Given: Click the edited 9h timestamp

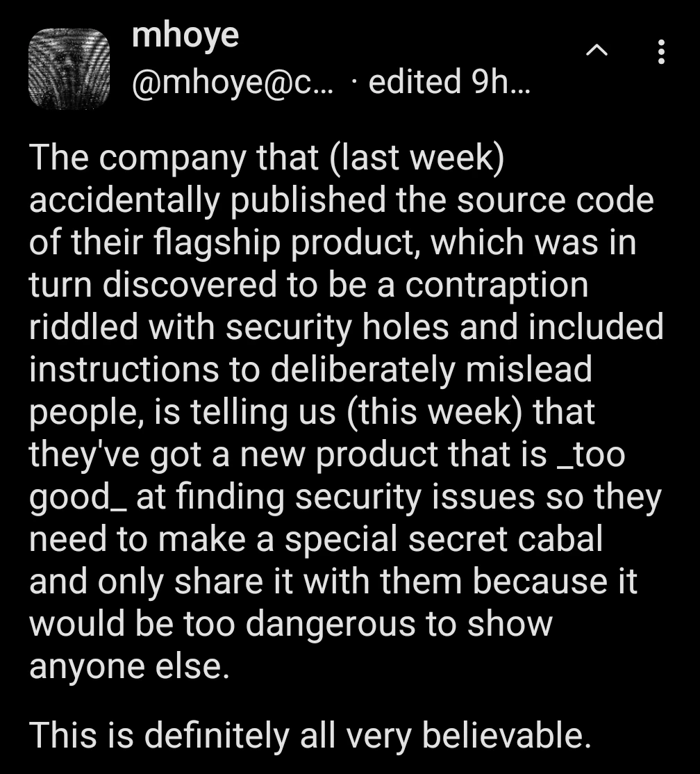Looking at the screenshot, I should (450, 82).
